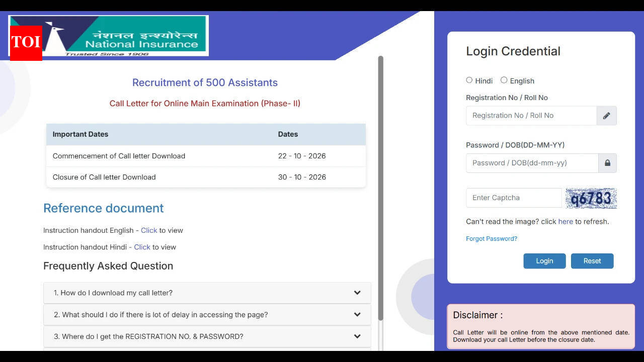
Task: Click the Enter Captcha input field
Action: 514,198
